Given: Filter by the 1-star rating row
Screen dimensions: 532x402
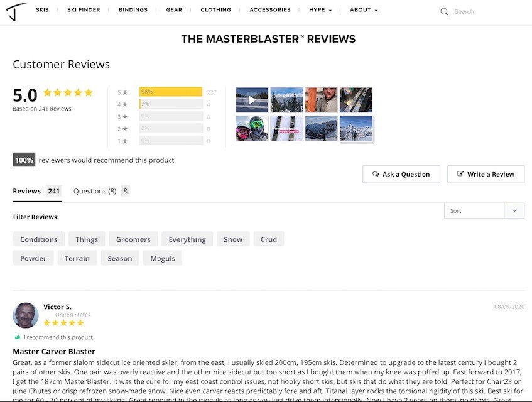Looking at the screenshot, I should pos(164,141).
